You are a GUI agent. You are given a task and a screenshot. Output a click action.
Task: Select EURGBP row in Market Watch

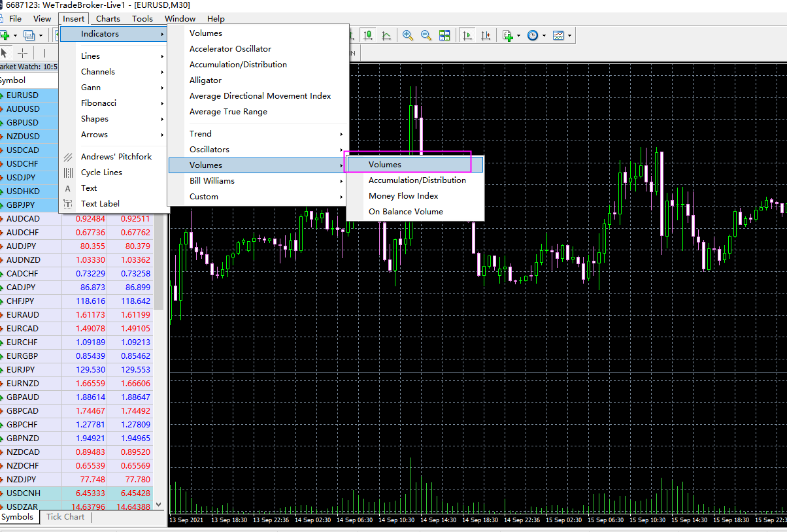(23, 356)
